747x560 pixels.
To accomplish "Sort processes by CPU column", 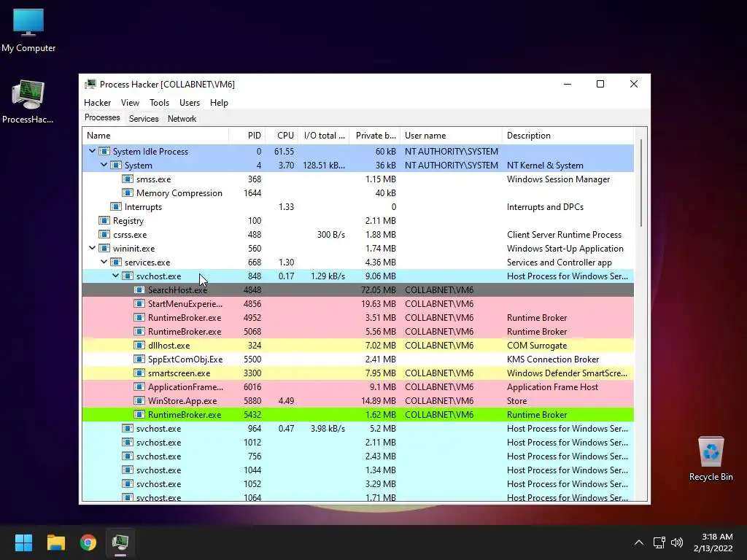I will [x=282, y=136].
